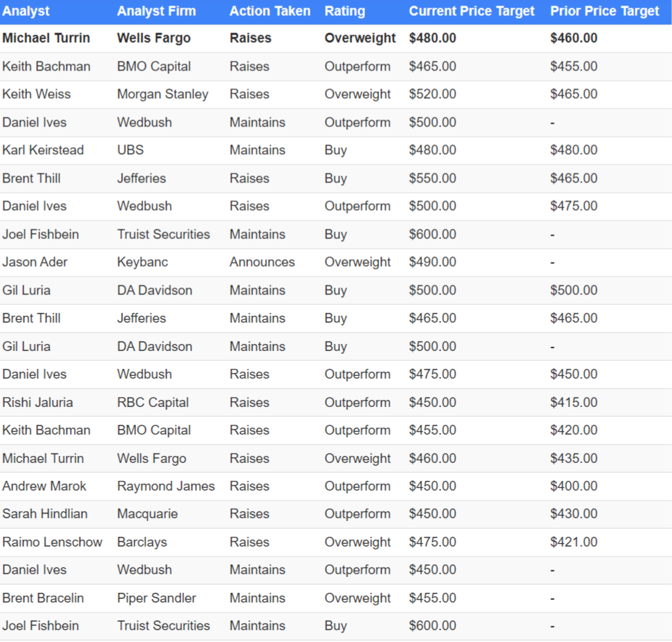Click the $460.00 current price target
The height and width of the screenshot is (642, 672).
click(432, 459)
